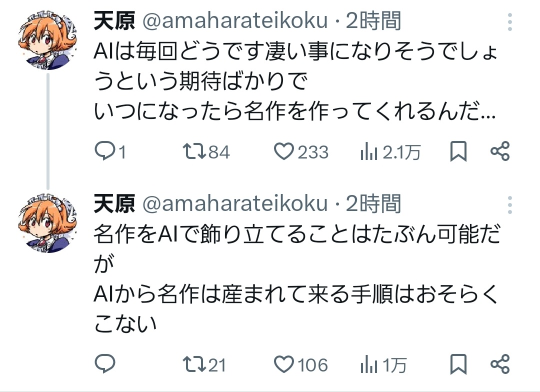Open @amaharateikoku handle in first tweet

coord(235,21)
